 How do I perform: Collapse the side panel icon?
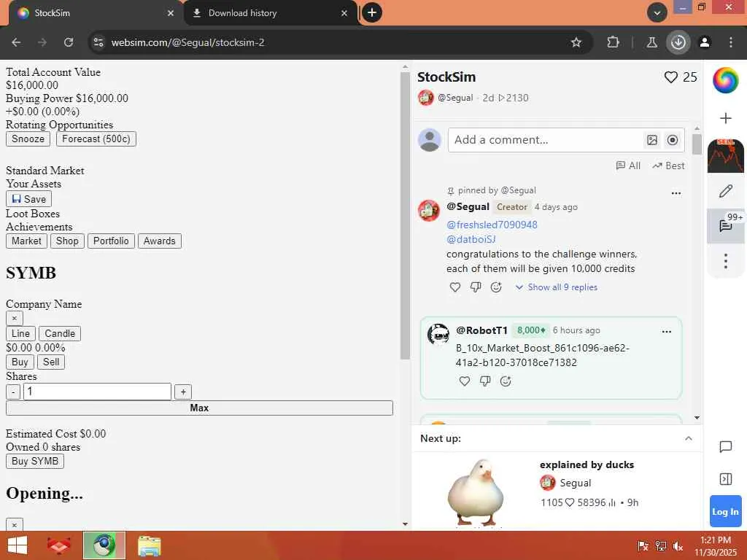tap(726, 479)
